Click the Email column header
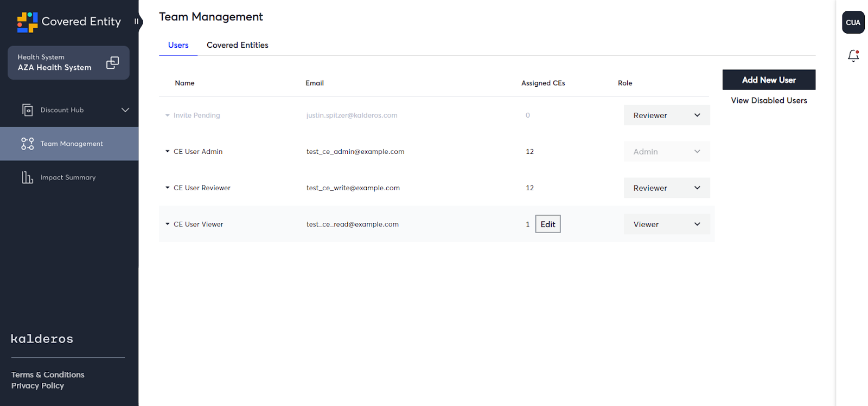 [315, 83]
